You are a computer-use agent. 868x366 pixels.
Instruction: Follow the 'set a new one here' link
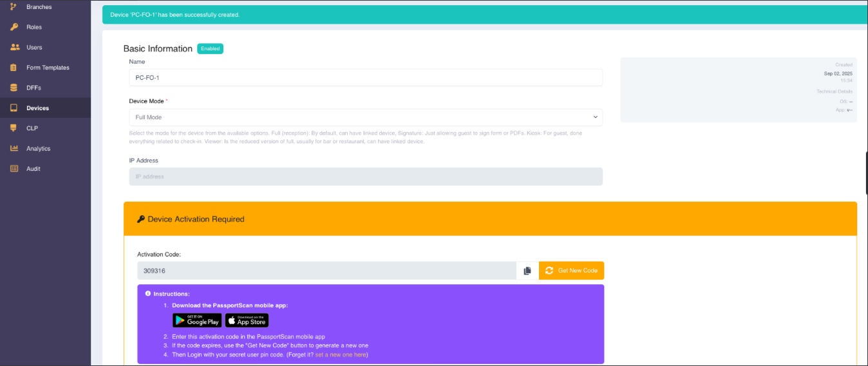(x=340, y=354)
